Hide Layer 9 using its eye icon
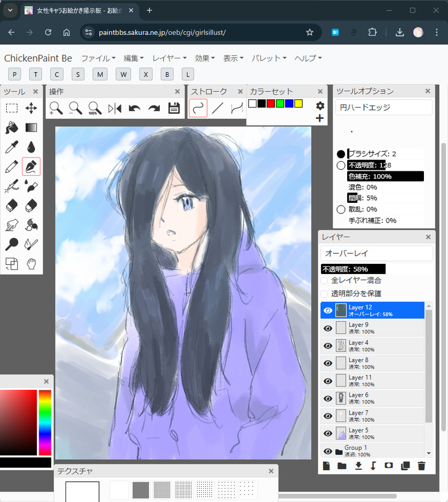 [328, 328]
